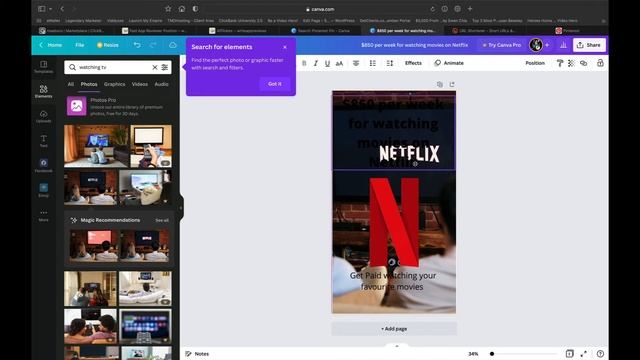Image resolution: width=640 pixels, height=360 pixels.
Task: Open the help question mark icon
Action: click(x=600, y=354)
